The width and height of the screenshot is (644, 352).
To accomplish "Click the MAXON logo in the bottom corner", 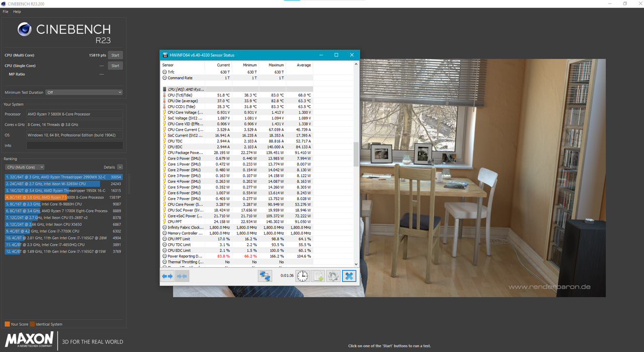I will [29, 339].
